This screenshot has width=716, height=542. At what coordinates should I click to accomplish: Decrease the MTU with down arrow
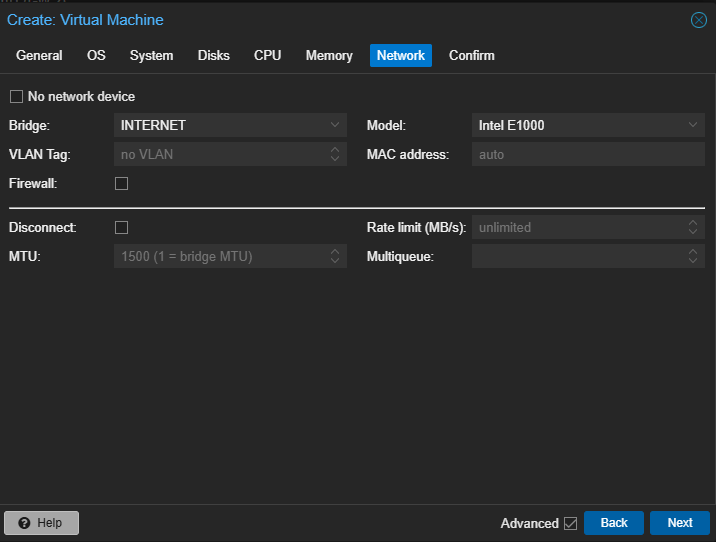tap(335, 261)
